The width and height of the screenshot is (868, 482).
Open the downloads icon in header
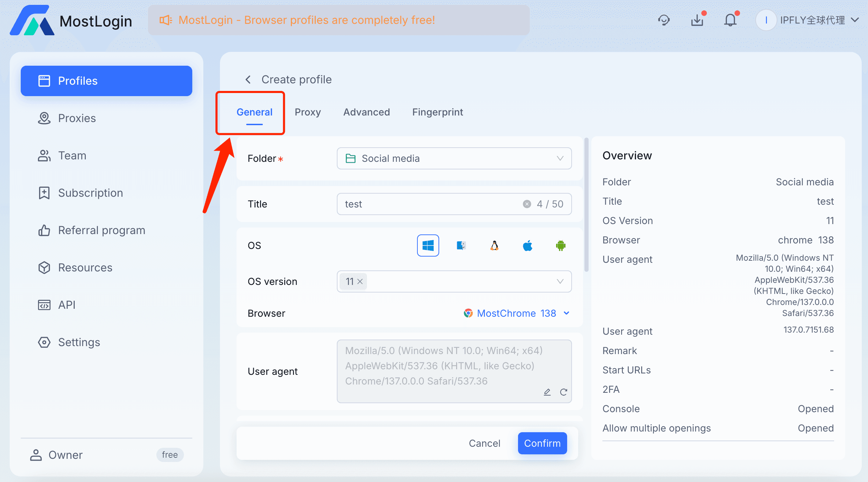pos(697,20)
